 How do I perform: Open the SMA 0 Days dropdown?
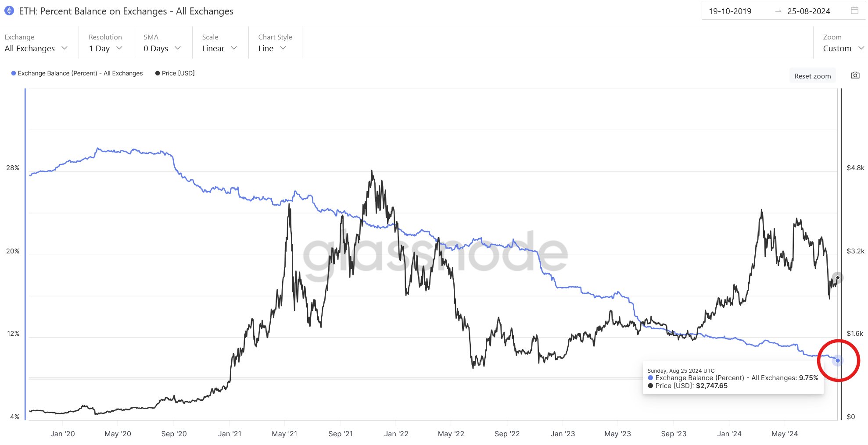162,48
